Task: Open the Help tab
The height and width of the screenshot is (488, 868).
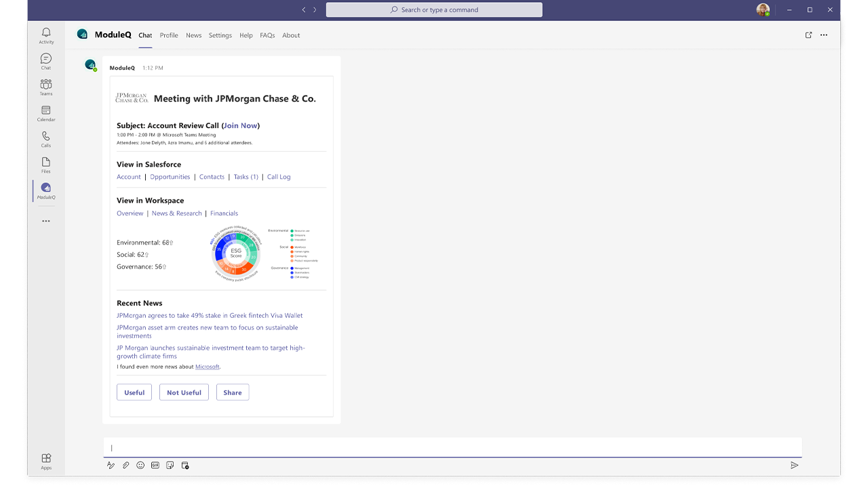Action: coord(246,35)
